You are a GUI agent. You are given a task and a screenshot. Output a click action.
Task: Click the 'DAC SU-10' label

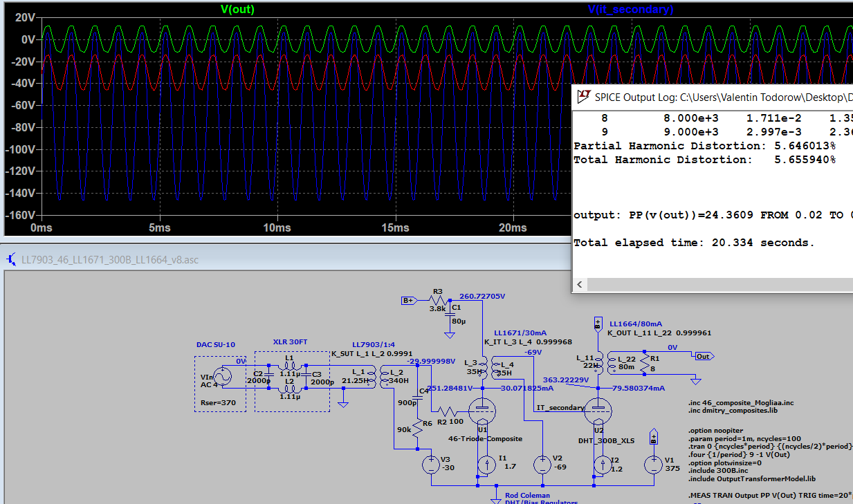click(x=217, y=344)
